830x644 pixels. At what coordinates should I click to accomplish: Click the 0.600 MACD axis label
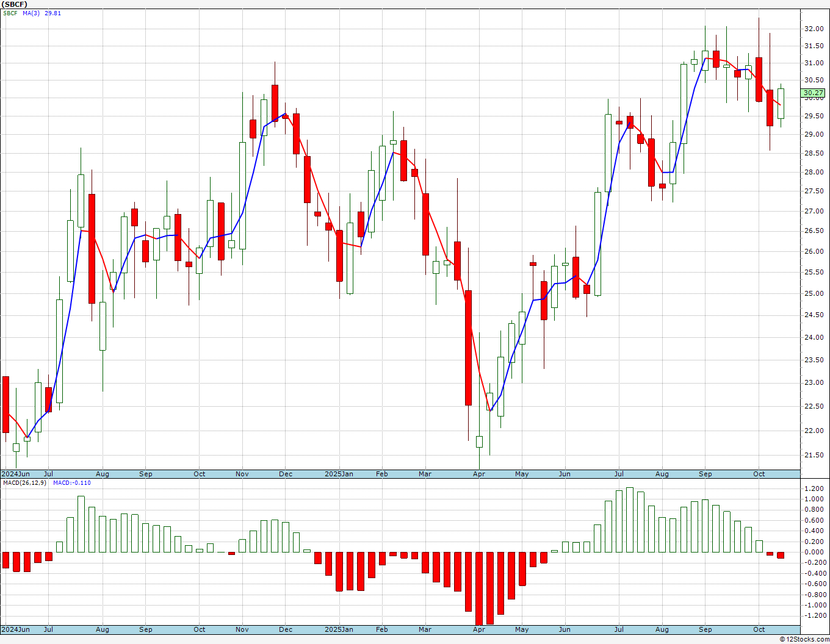coord(815,520)
